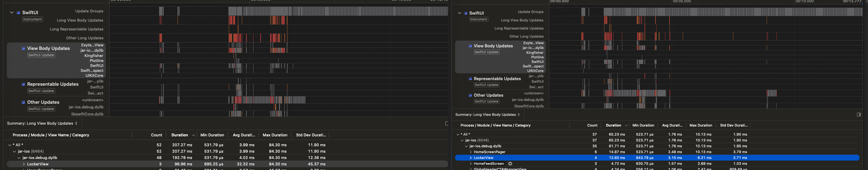Screen dimensions: 868x170
Task: Sort by Count column in right window
Action: point(592,125)
